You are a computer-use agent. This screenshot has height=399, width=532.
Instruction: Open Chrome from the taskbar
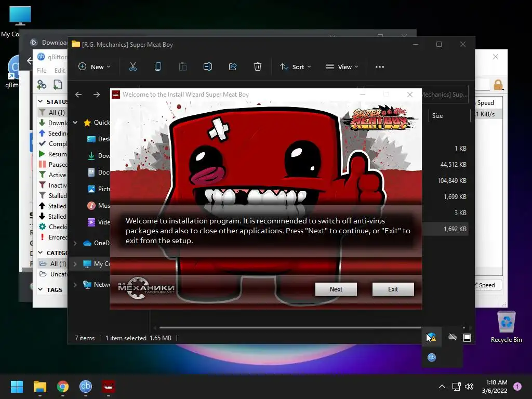pyautogui.click(x=63, y=387)
